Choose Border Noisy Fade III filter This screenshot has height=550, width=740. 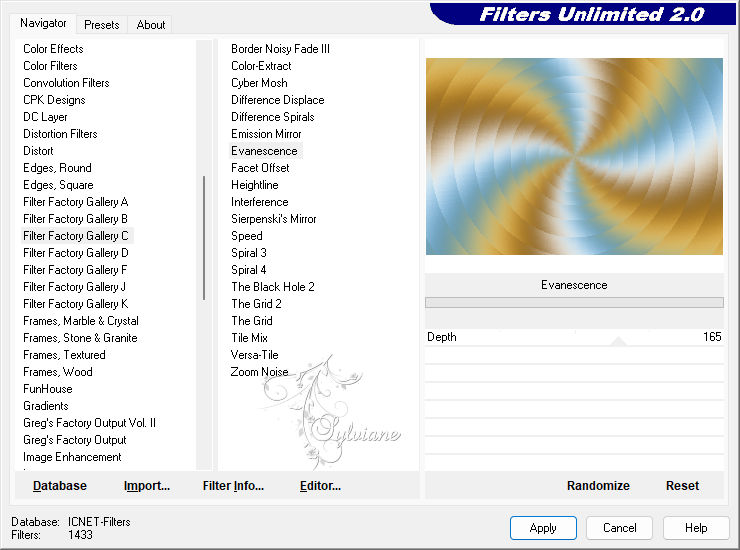coord(280,49)
